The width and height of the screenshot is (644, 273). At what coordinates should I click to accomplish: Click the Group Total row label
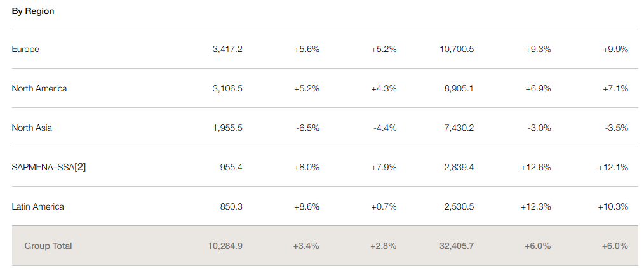pos(48,246)
